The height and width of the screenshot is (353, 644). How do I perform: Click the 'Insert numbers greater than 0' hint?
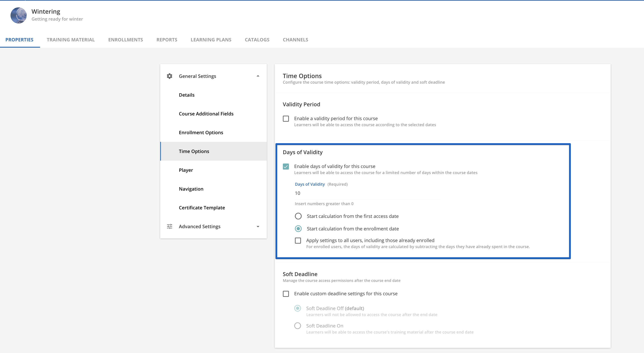(x=324, y=204)
